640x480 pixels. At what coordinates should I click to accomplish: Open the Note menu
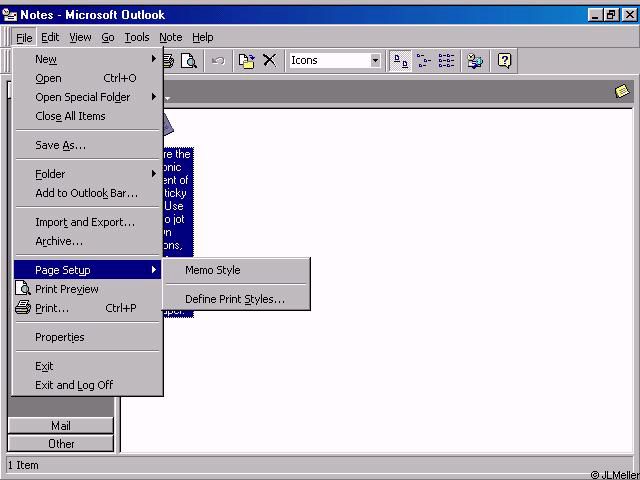[x=171, y=38]
